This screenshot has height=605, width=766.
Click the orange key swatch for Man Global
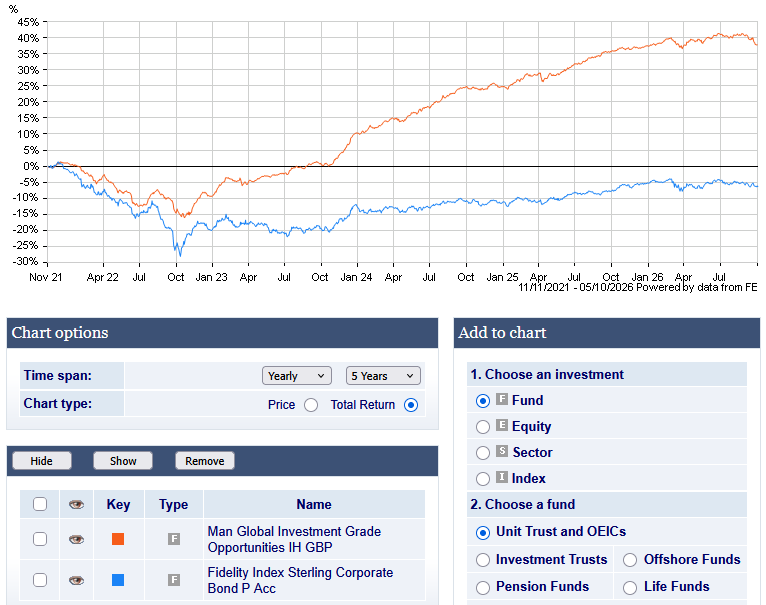coord(118,539)
